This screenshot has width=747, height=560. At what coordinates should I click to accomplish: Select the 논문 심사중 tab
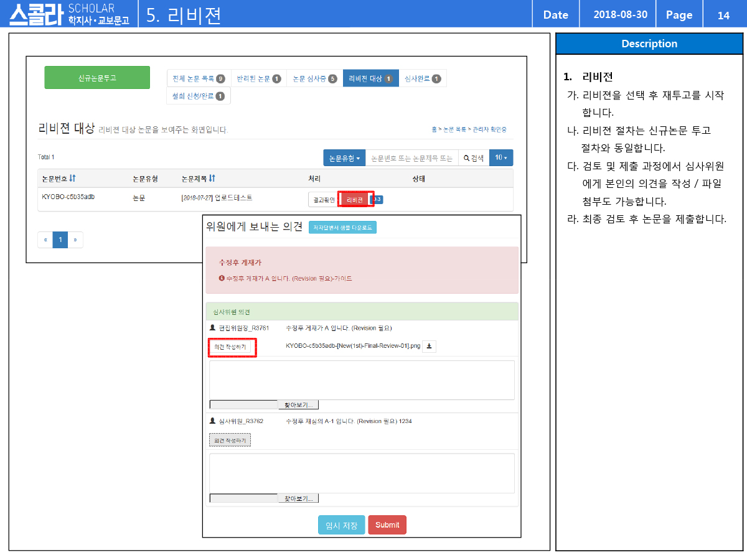[314, 78]
